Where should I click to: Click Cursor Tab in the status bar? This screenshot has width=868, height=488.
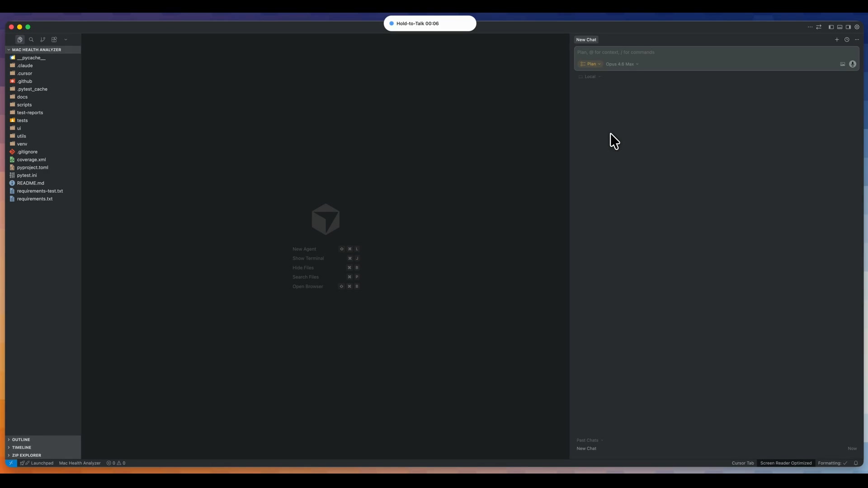[x=742, y=463]
